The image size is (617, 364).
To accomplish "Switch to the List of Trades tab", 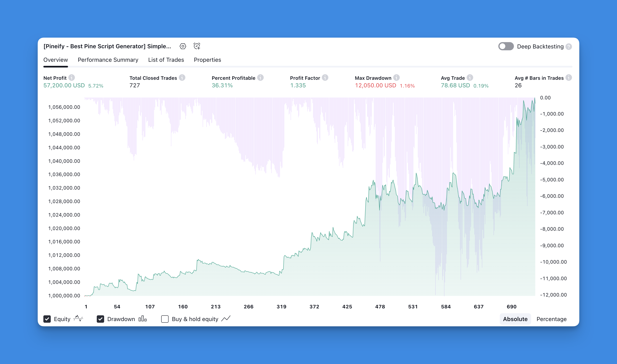I will pos(166,60).
